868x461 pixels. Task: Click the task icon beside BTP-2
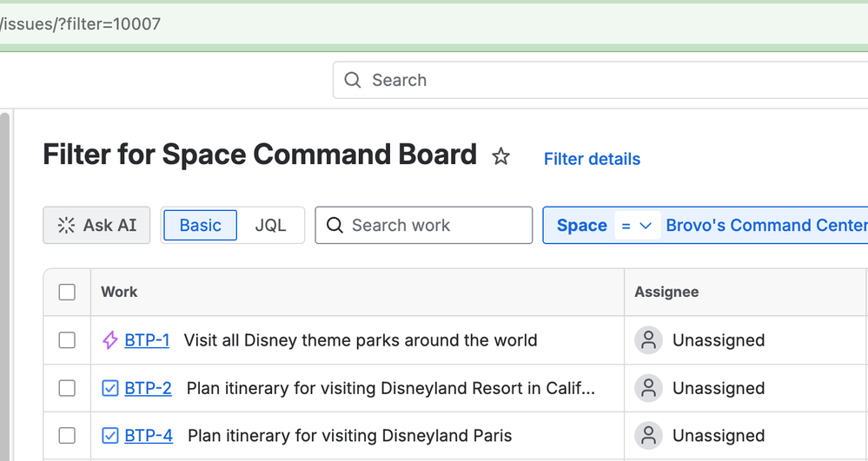click(110, 388)
